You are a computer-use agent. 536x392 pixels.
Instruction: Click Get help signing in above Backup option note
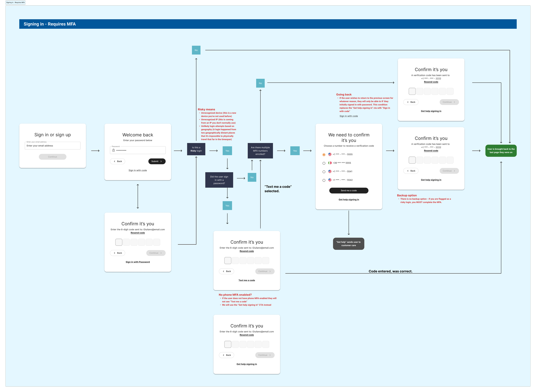[431, 180]
